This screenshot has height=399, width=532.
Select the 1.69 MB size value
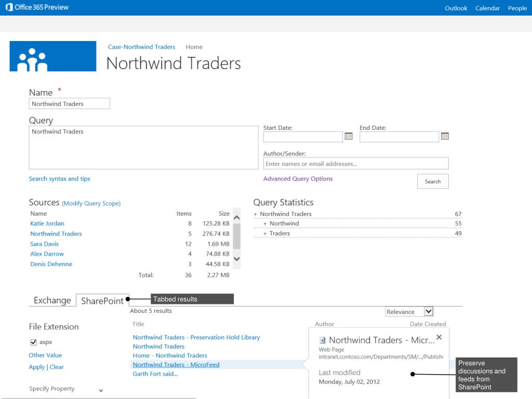pyautogui.click(x=218, y=244)
